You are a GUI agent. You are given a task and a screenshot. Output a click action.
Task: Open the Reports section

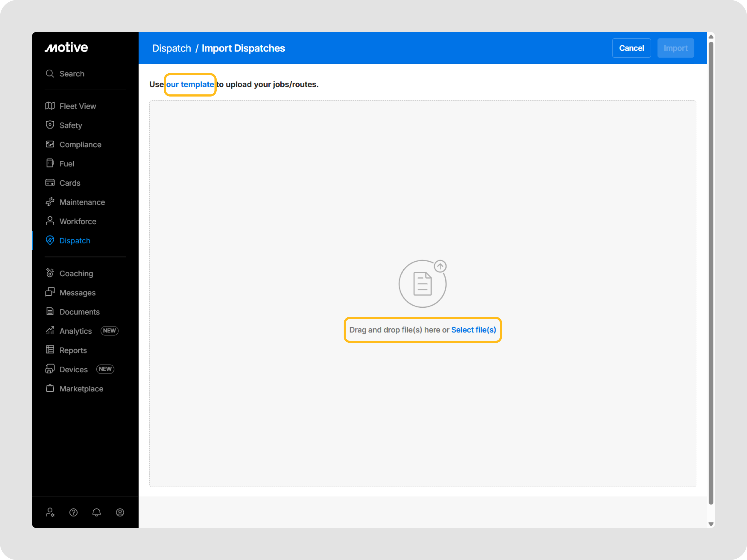(x=73, y=350)
